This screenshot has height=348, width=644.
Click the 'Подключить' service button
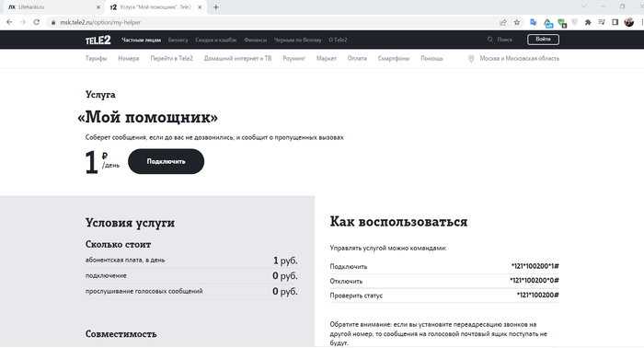[x=166, y=161]
